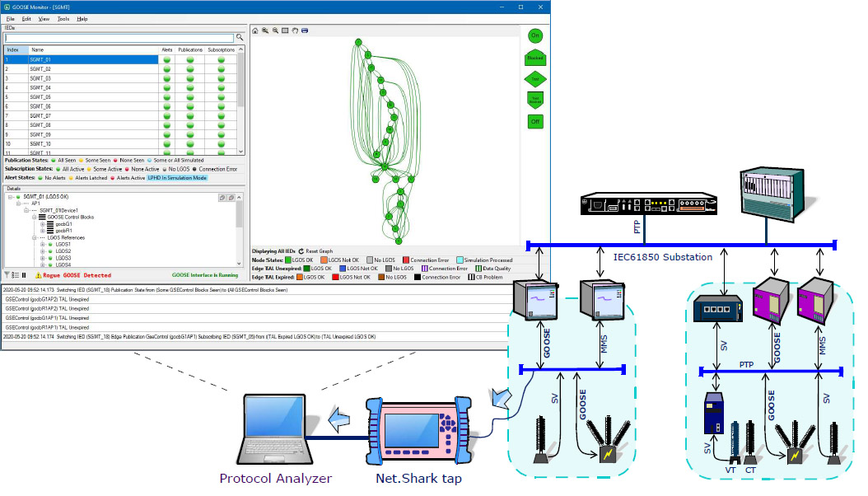The width and height of the screenshot is (868, 496).
Task: Expand the LGOS1 reference node
Action: coord(43,245)
